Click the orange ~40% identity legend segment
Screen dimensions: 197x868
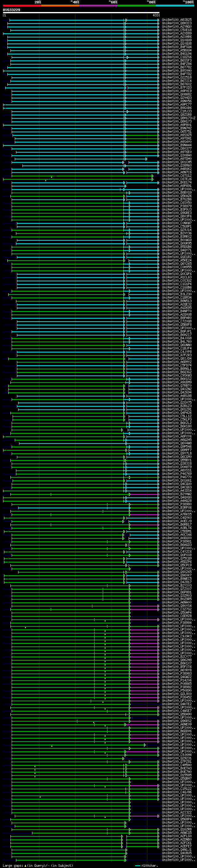coord(60,6)
